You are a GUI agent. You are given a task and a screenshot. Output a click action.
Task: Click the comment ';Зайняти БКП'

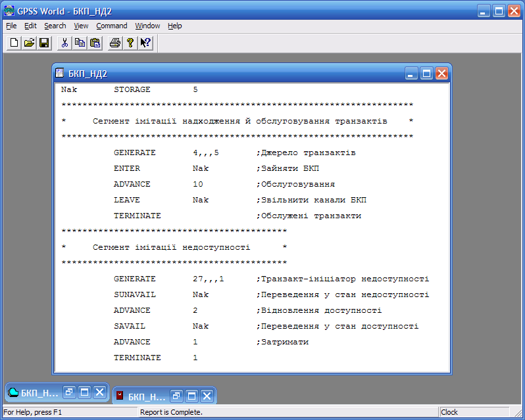click(287, 168)
